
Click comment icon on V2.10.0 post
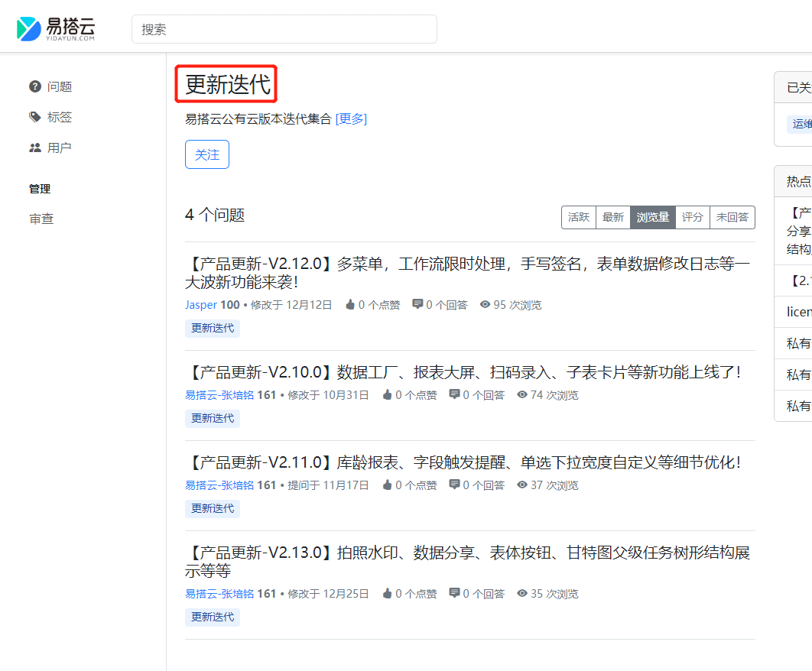pos(454,395)
